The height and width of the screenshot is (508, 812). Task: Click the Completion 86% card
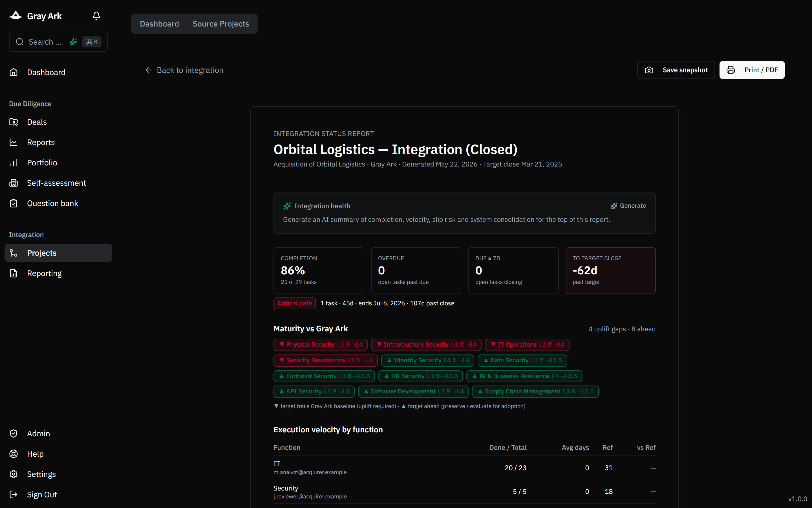(x=319, y=270)
